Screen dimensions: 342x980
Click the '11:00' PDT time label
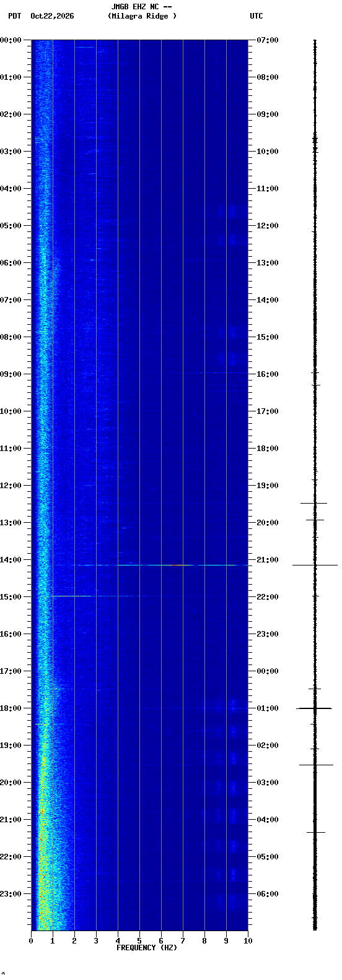[x=11, y=449]
